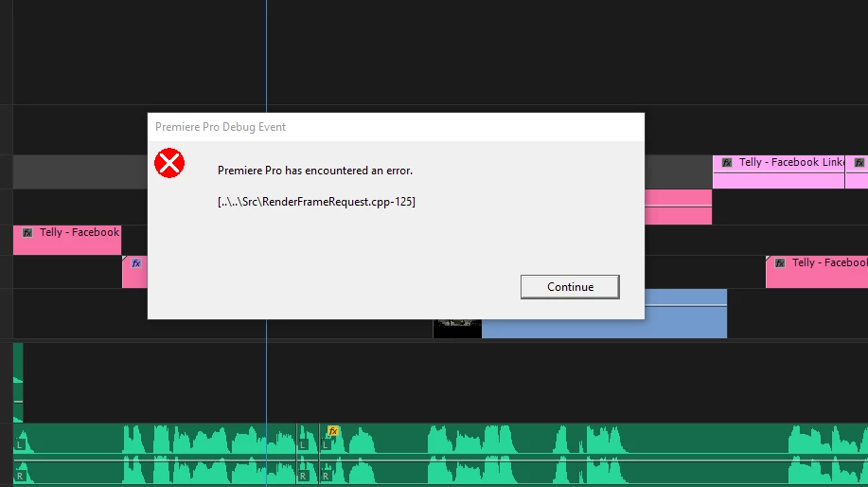Click the yellow fx badge on audio clip

click(x=332, y=430)
